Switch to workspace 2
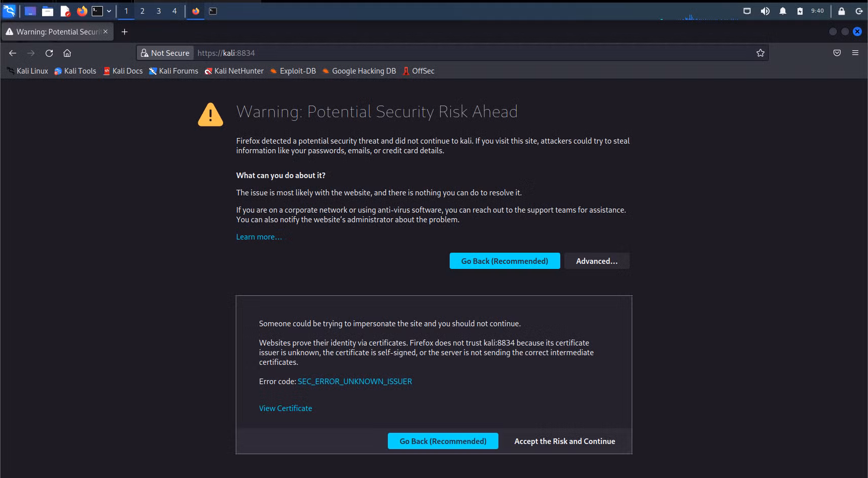 coord(142,11)
